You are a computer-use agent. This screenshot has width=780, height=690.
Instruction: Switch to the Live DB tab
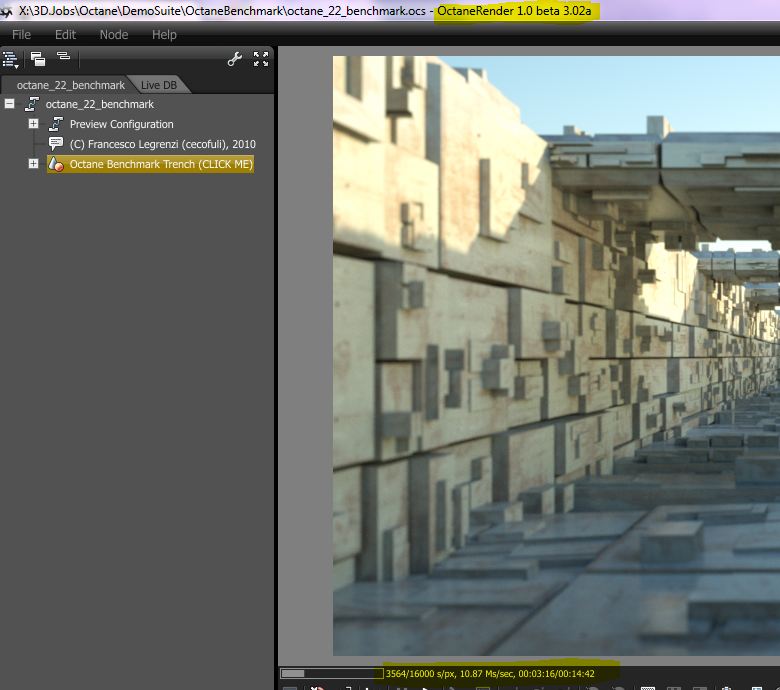159,85
